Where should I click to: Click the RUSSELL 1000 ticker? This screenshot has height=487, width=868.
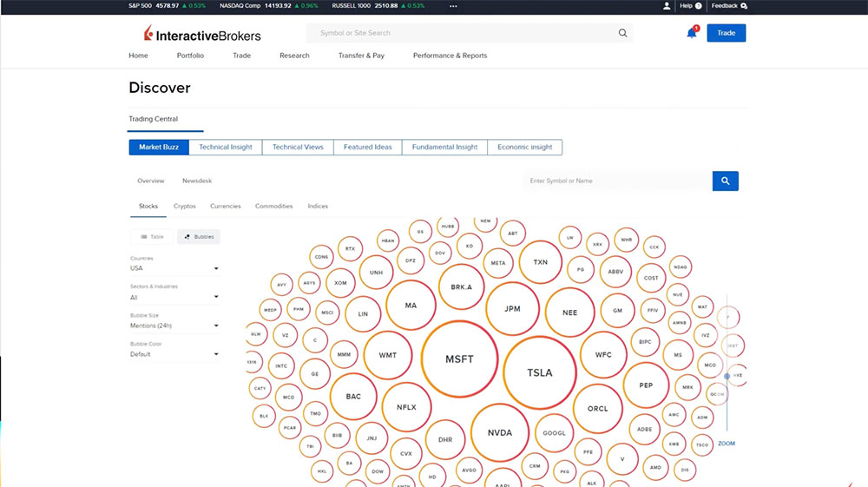click(378, 6)
